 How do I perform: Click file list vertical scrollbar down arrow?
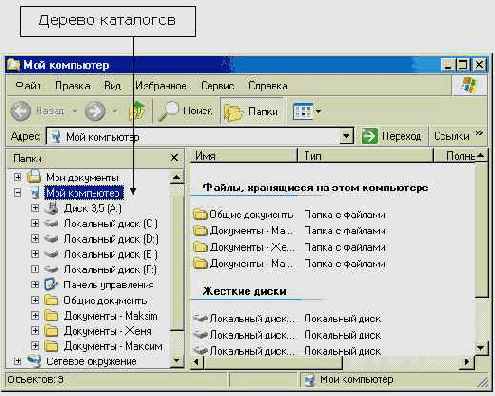point(480,348)
